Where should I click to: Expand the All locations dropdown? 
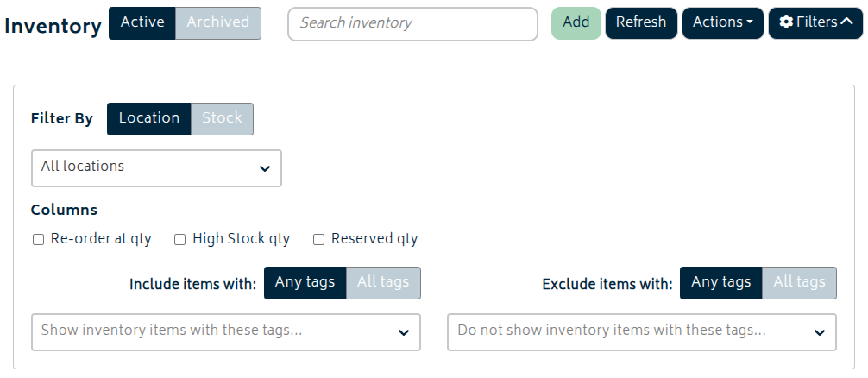[156, 167]
